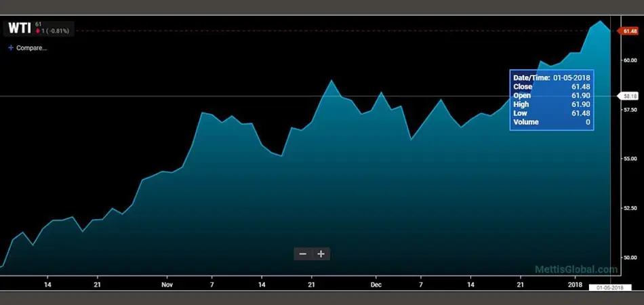Image resolution: width=644 pixels, height=305 pixels.
Task: Open the Compare... symbol option
Action: [x=31, y=48]
